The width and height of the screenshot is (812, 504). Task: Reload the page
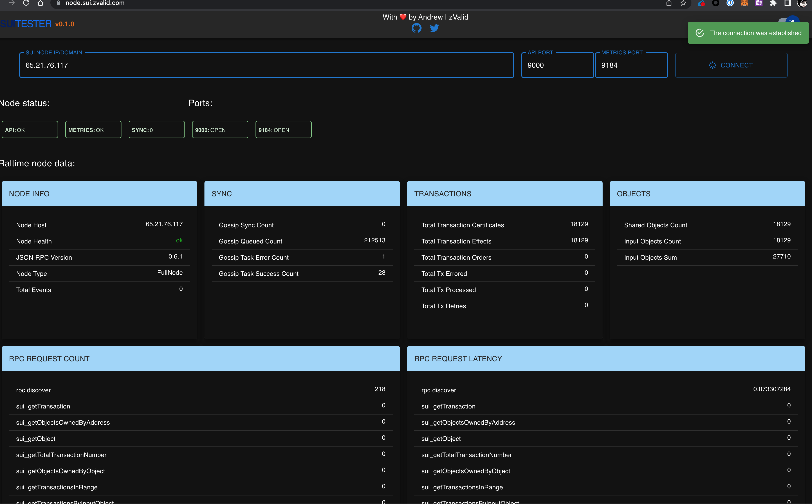tap(26, 3)
